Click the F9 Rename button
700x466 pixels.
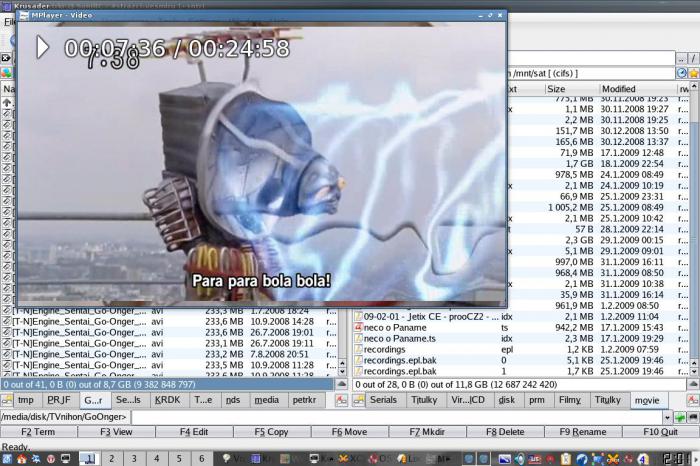tap(583, 432)
